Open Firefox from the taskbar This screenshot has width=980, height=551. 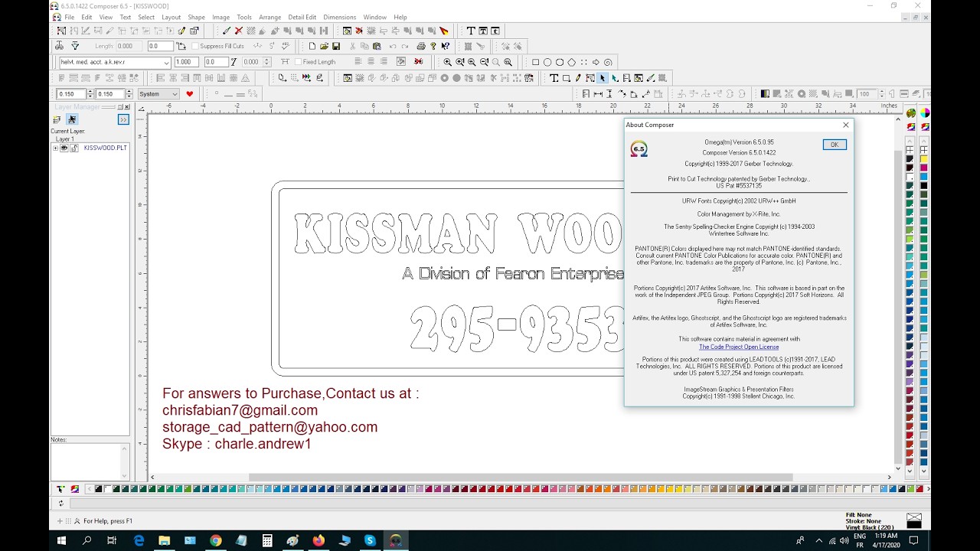(318, 540)
